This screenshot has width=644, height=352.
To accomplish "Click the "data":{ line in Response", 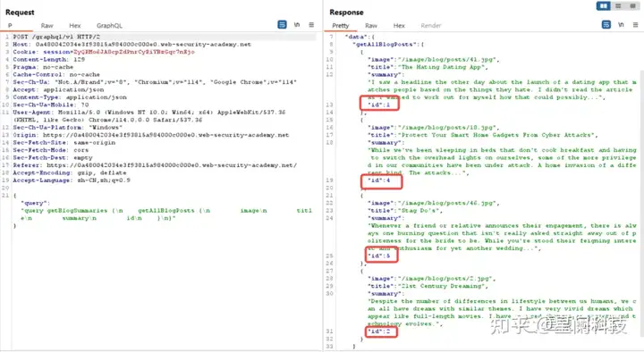I will point(360,37).
